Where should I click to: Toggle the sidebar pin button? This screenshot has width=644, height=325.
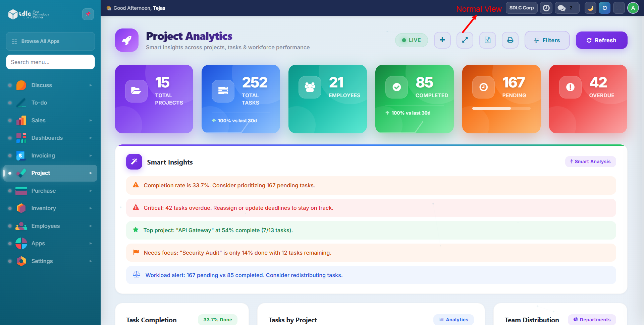pyautogui.click(x=88, y=14)
